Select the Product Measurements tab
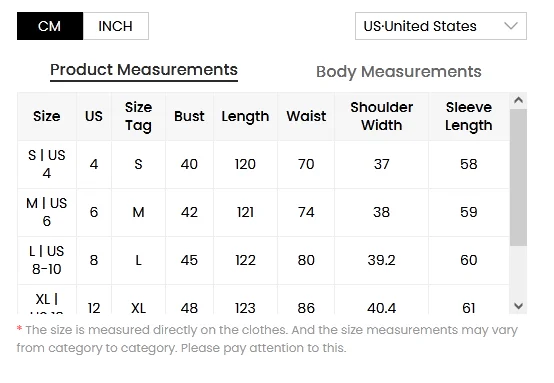Image resolution: width=554 pixels, height=383 pixels. [x=144, y=70]
